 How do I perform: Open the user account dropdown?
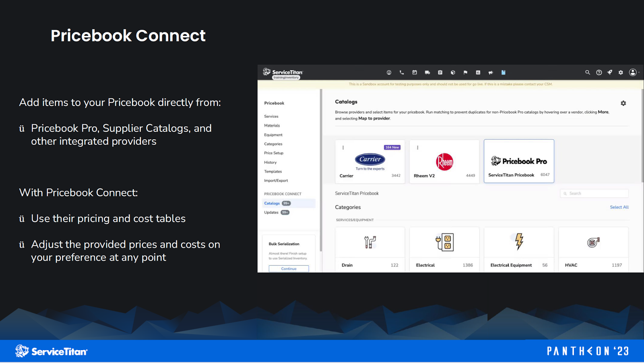632,72
